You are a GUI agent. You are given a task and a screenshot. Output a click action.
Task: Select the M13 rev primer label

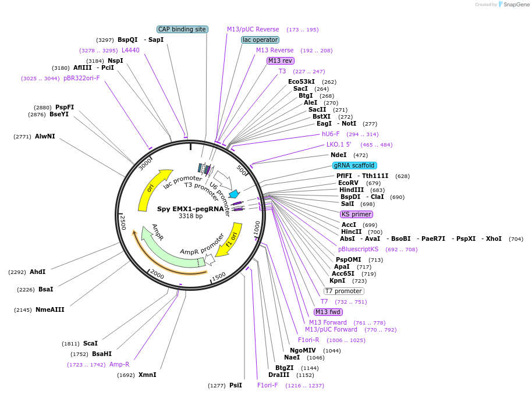(x=281, y=61)
